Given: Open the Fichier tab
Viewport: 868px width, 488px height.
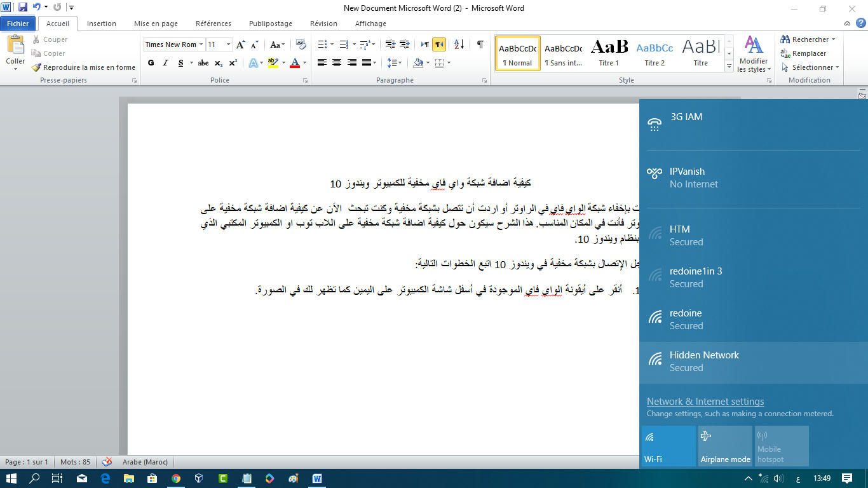Looking at the screenshot, I should [x=18, y=24].
